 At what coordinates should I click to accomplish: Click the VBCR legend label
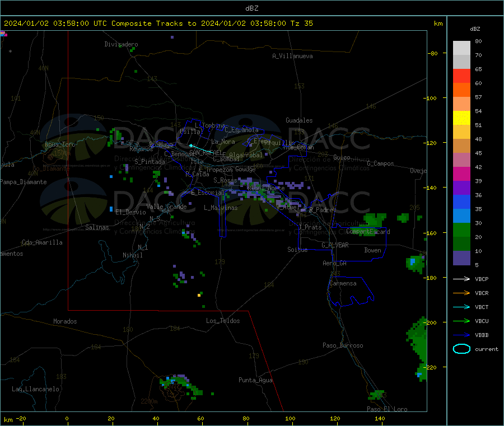point(482,293)
